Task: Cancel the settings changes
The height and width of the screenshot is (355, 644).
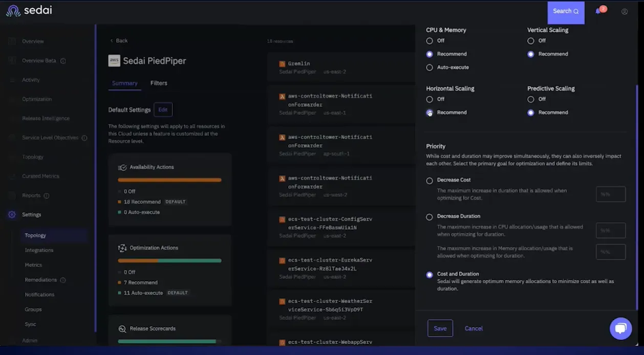Action: pyautogui.click(x=474, y=329)
